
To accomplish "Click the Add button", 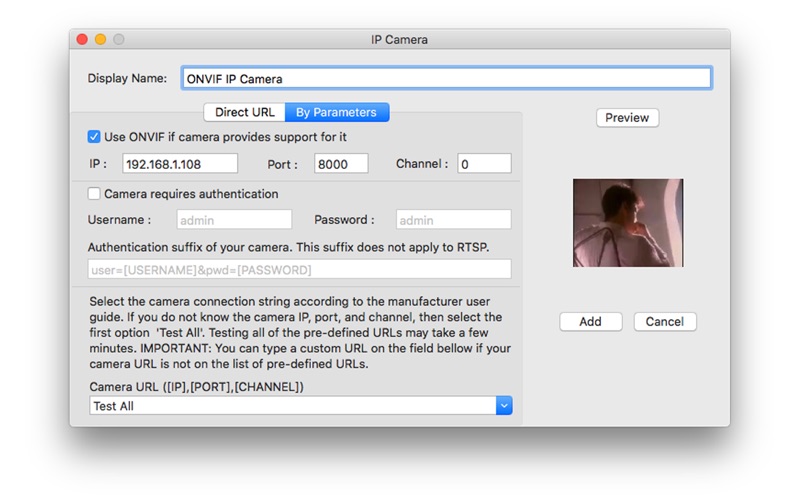I will coord(590,322).
